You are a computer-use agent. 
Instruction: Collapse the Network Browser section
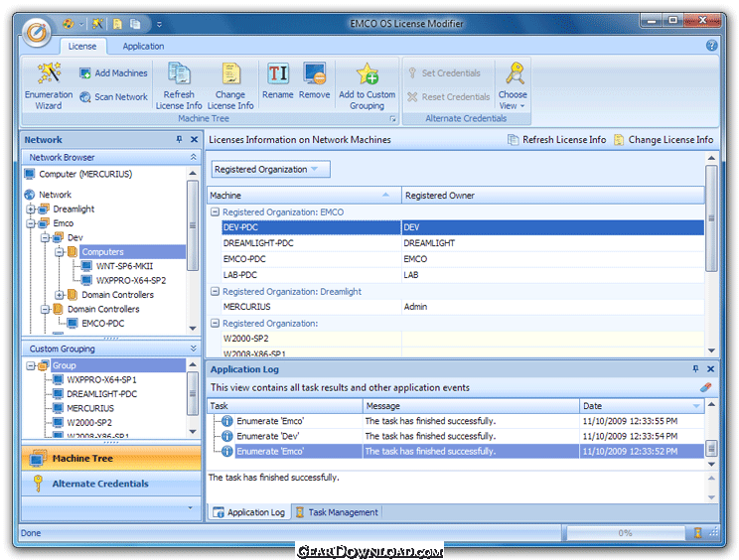tap(194, 157)
